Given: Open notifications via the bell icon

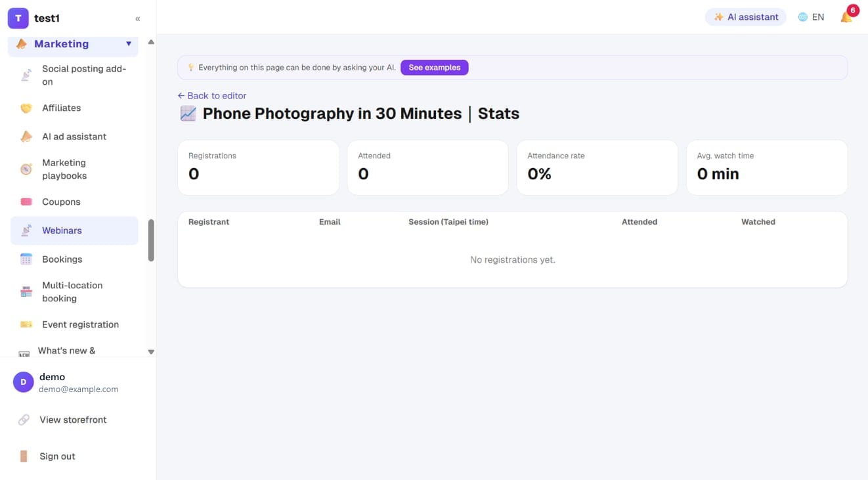Looking at the screenshot, I should [x=847, y=17].
